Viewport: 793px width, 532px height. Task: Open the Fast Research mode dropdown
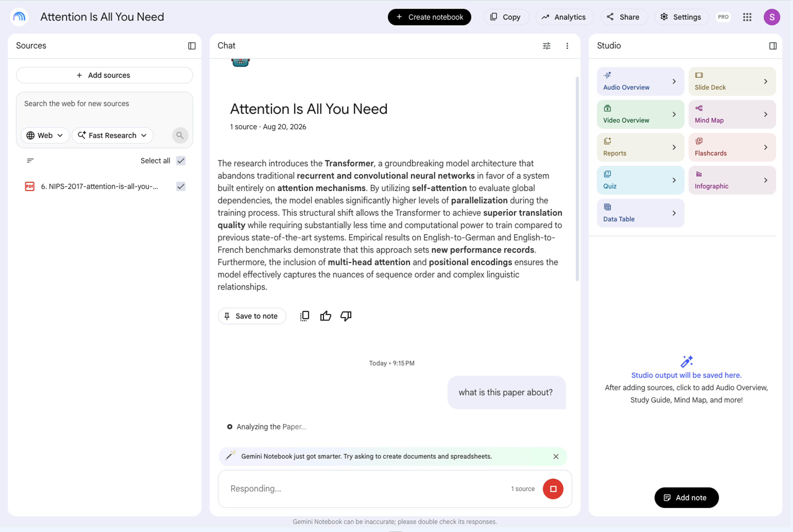pyautogui.click(x=113, y=135)
